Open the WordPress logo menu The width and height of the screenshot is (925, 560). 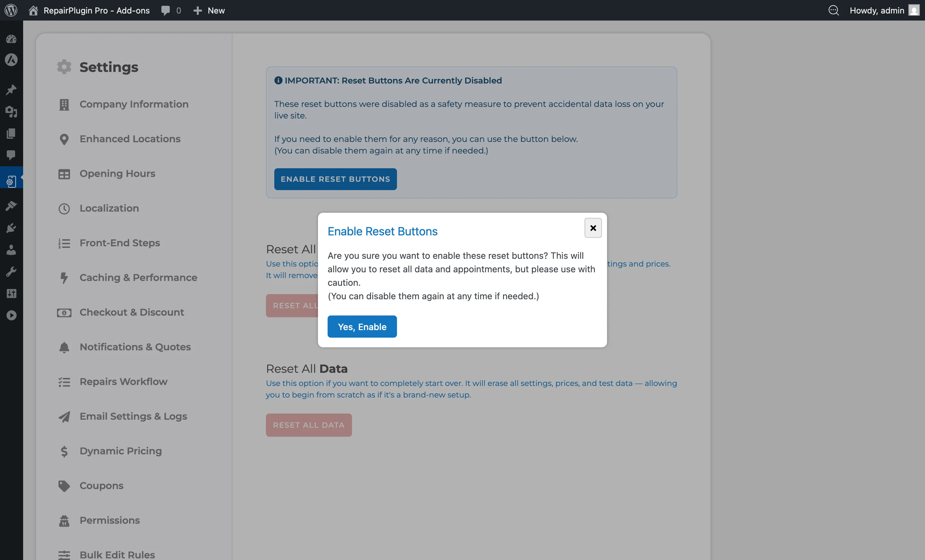11,10
